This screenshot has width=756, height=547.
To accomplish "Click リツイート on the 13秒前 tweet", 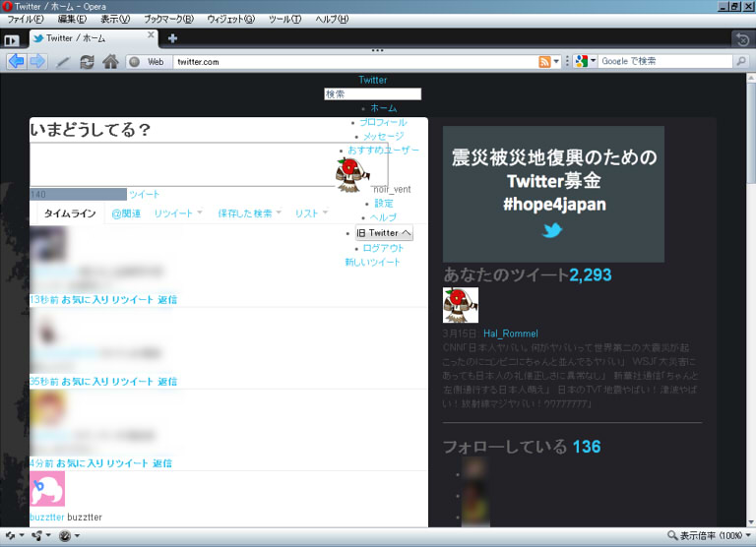I will click(133, 300).
